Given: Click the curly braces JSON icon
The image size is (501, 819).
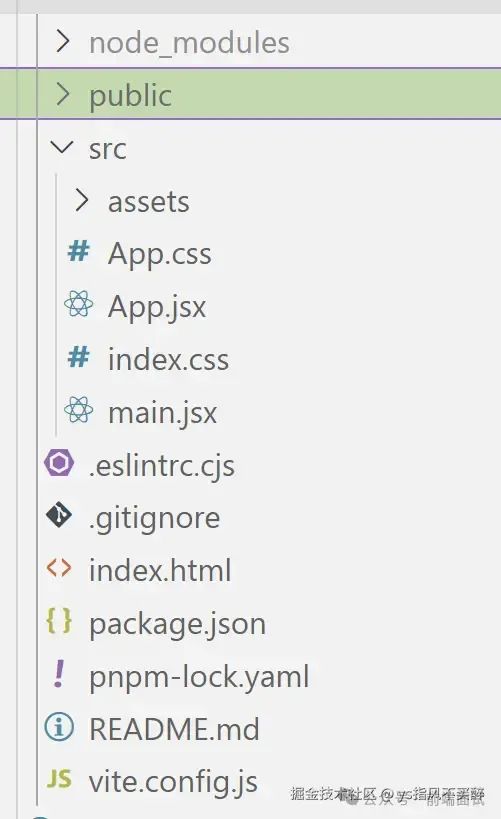Looking at the screenshot, I should [x=59, y=621].
